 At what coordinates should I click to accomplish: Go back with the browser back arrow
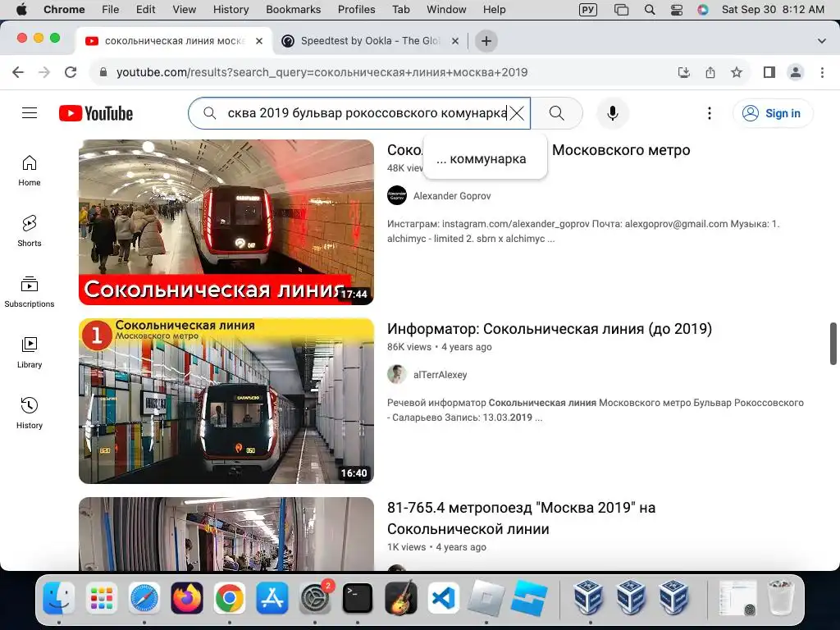[18, 72]
